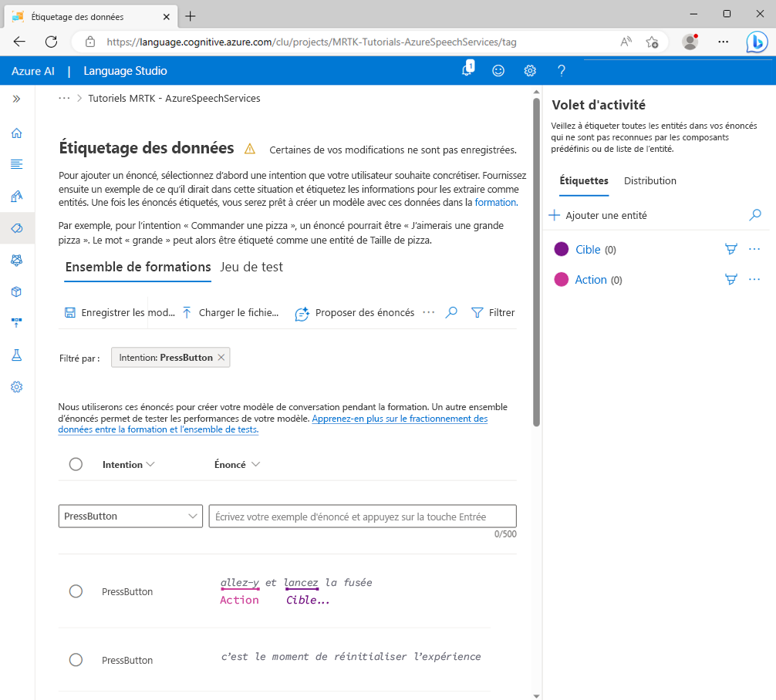Click the Language Studio header link
This screenshot has height=700, width=776.
(x=125, y=71)
